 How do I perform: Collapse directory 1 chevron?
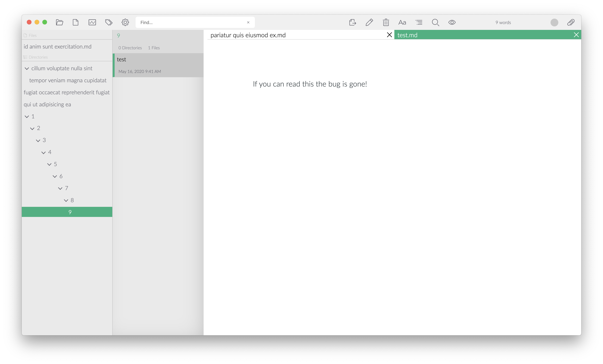27,117
